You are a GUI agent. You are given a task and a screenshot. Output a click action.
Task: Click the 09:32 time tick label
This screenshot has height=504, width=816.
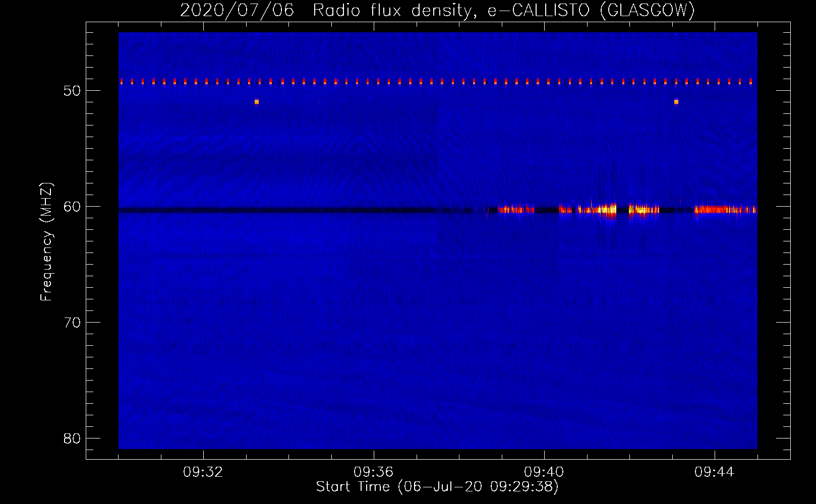(203, 472)
